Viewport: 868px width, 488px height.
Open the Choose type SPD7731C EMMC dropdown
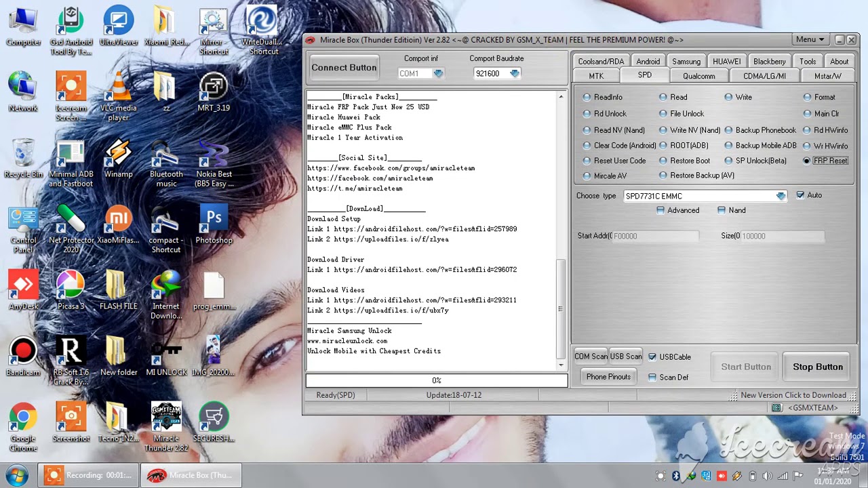(781, 196)
